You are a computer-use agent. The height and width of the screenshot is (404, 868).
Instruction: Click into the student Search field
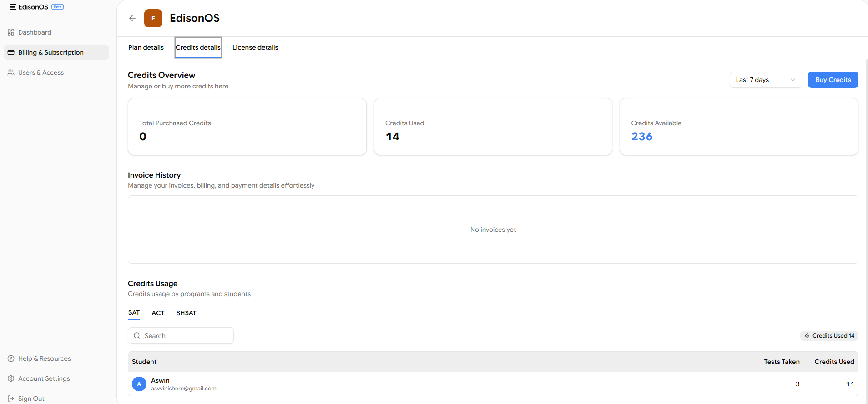coord(187,336)
